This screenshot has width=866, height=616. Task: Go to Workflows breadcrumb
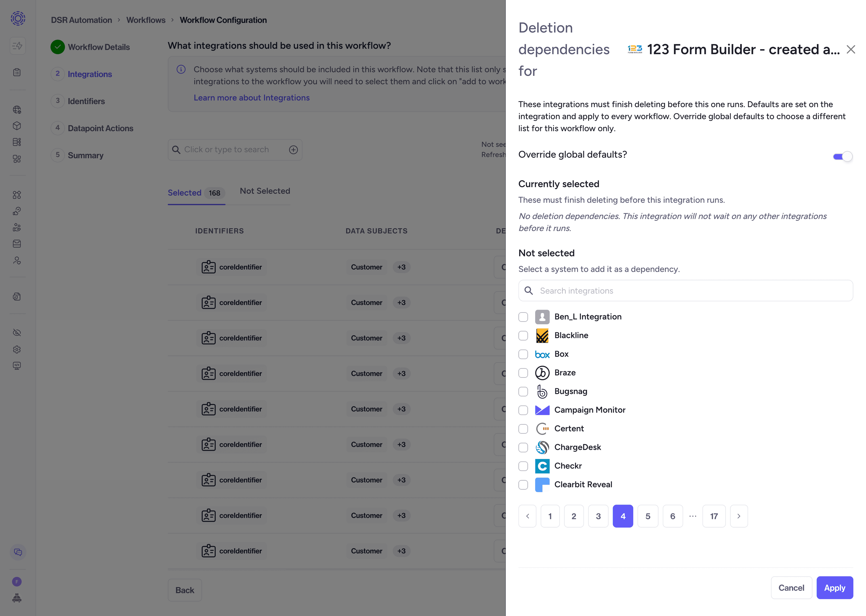pyautogui.click(x=146, y=20)
